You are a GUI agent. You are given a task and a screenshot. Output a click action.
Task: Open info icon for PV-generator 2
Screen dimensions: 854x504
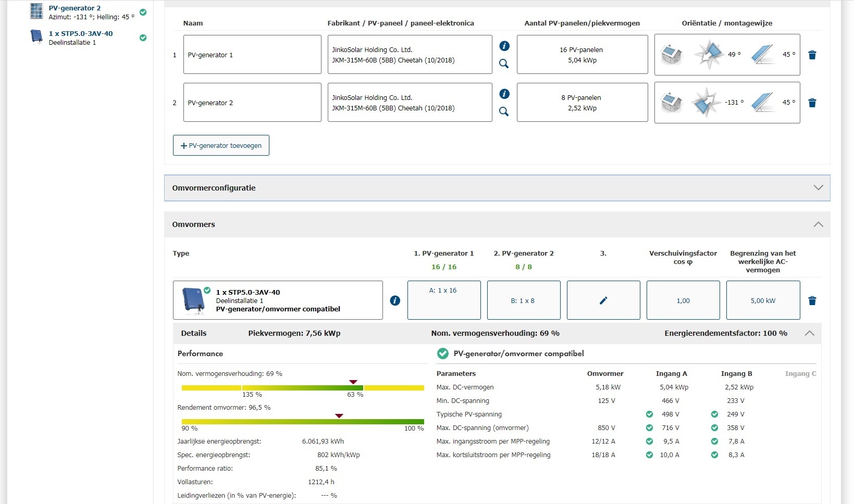point(504,94)
